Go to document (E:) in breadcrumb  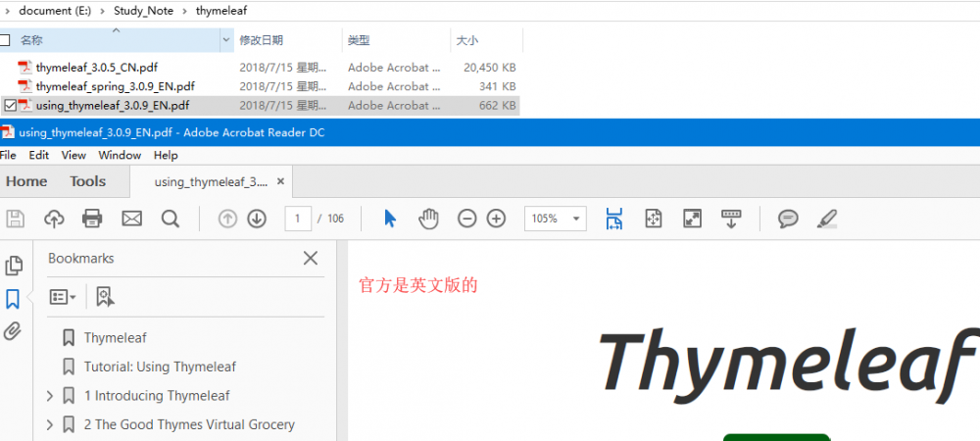[55, 11]
